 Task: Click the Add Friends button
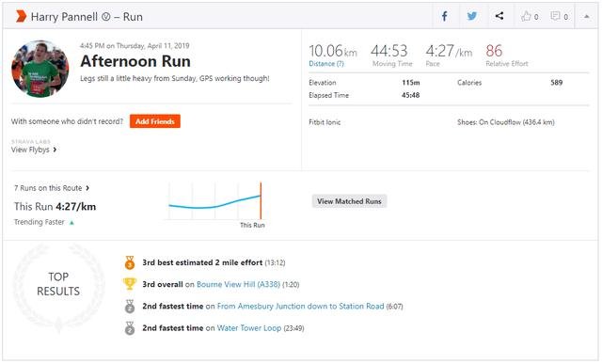coord(154,121)
